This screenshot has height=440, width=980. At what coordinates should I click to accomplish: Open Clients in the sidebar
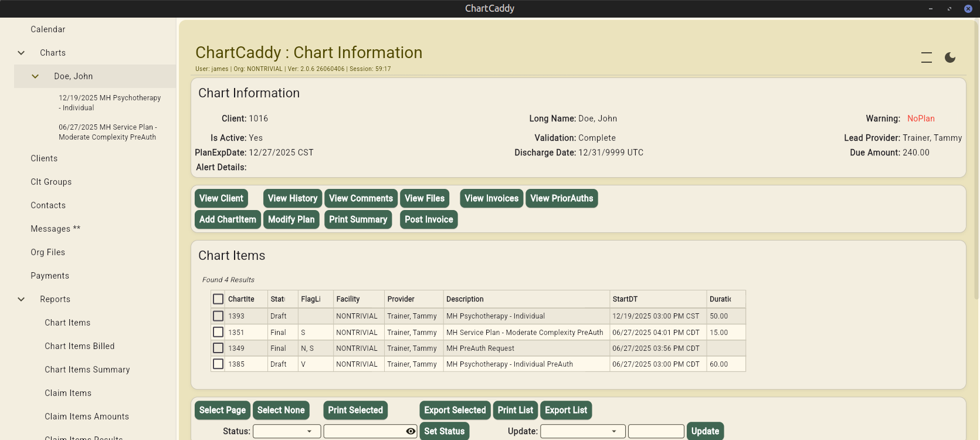coord(44,158)
